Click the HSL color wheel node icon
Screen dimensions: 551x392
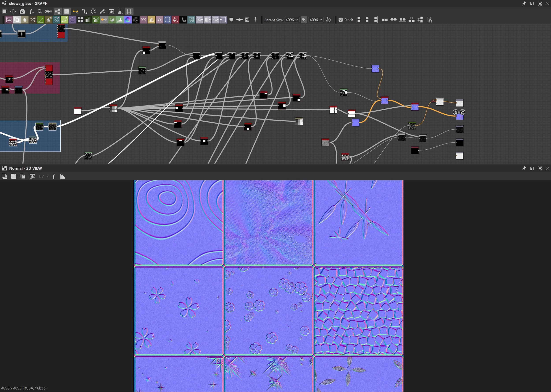click(128, 20)
